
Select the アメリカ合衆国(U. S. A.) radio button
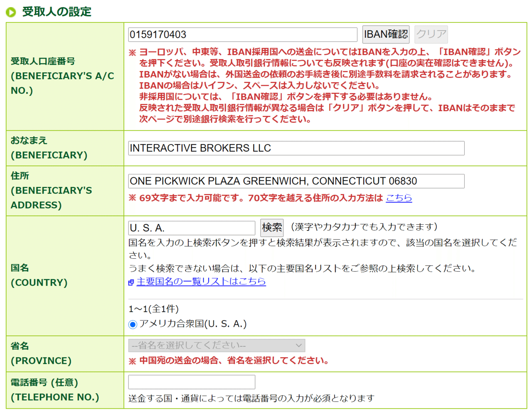coord(133,324)
